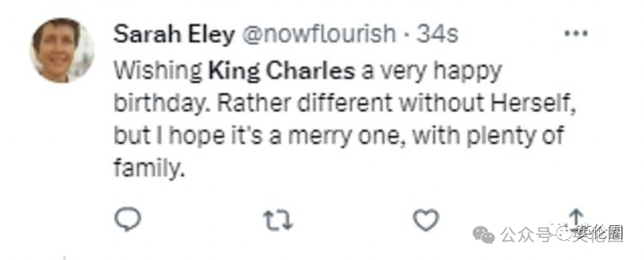Click the word birthday in the tweet
The height and width of the screenshot is (260, 644).
pos(163,103)
